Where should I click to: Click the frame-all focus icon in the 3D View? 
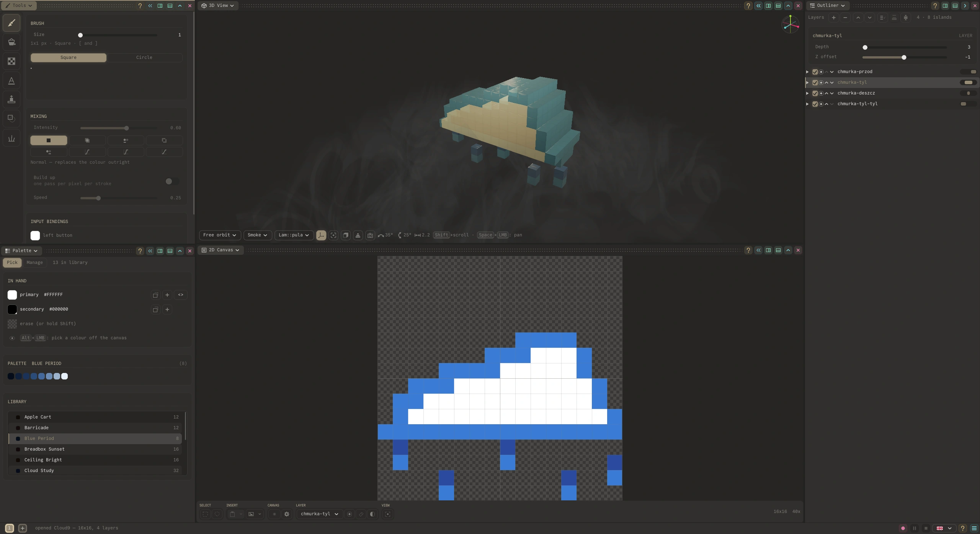[x=333, y=235]
